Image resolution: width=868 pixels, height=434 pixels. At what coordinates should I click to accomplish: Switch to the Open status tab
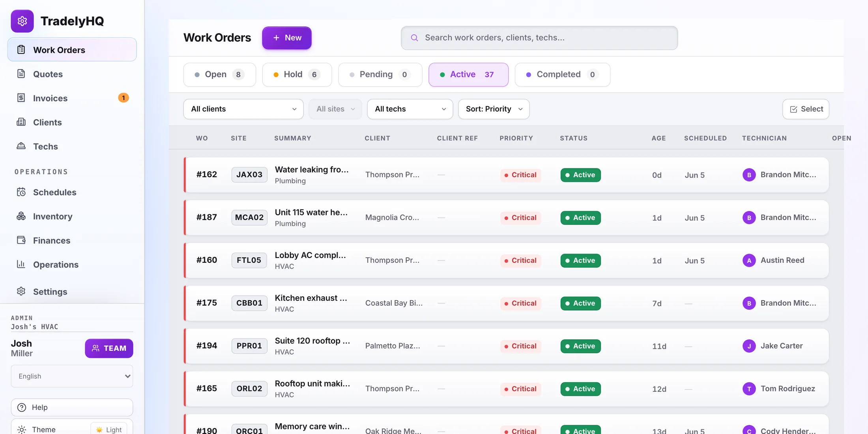[219, 75]
